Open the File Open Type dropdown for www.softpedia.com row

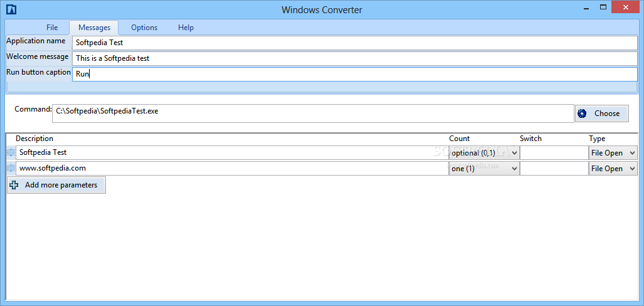[x=613, y=169]
